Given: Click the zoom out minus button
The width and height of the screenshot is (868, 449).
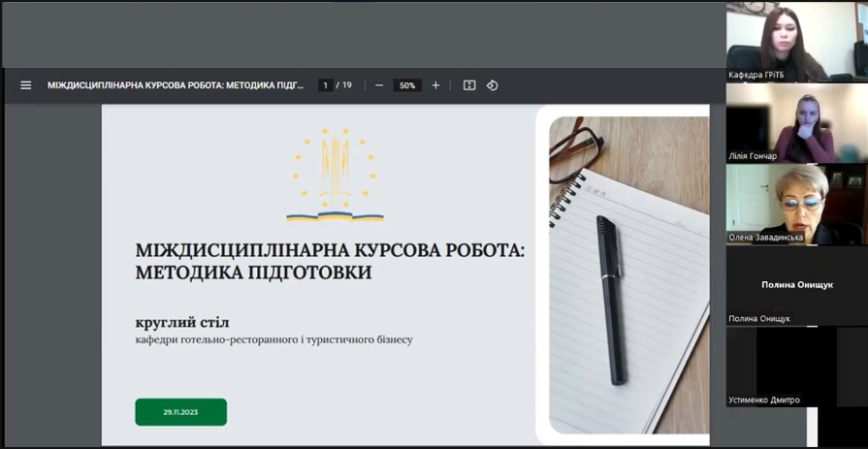Looking at the screenshot, I should tap(379, 85).
